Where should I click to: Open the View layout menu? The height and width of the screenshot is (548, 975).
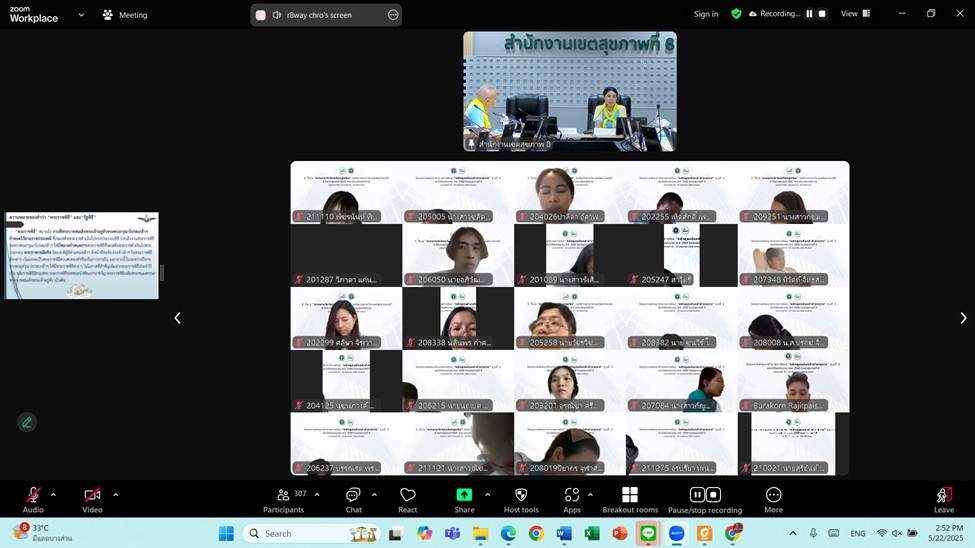point(855,14)
